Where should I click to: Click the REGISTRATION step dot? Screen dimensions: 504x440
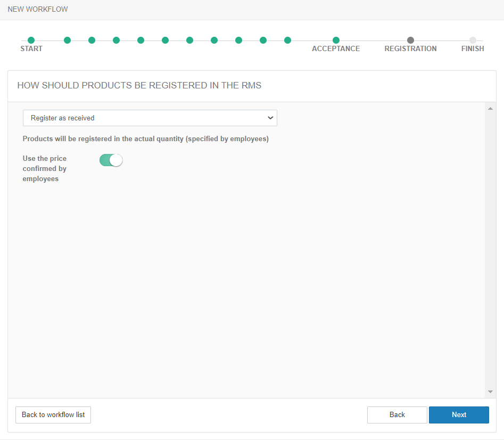click(410, 40)
